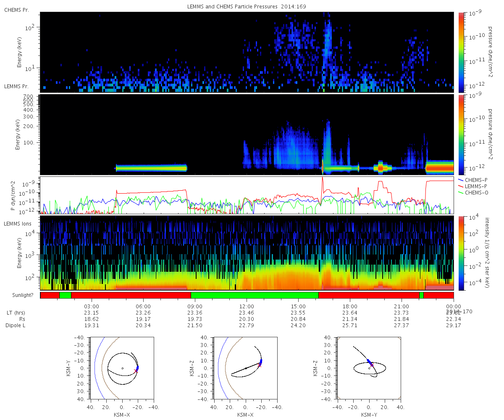Click the CHEMS pressure colorbar at top right

click(x=462, y=52)
